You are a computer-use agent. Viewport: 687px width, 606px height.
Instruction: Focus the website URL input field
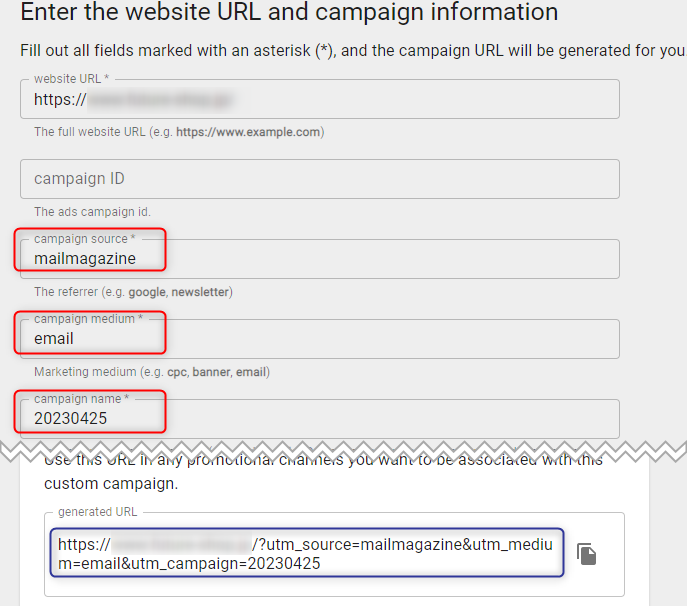coord(320,99)
